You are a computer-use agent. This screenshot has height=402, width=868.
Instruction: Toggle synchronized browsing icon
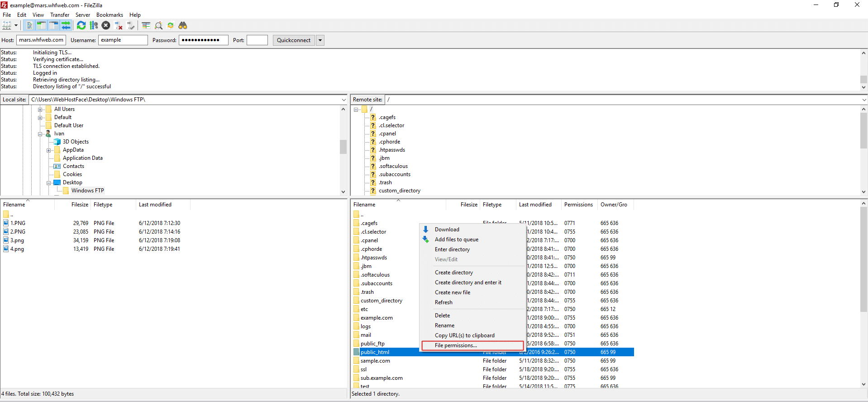[171, 25]
